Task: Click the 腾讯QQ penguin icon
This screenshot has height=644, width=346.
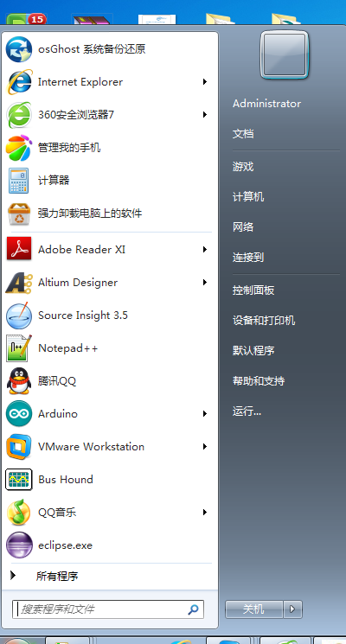Action: coord(19,381)
